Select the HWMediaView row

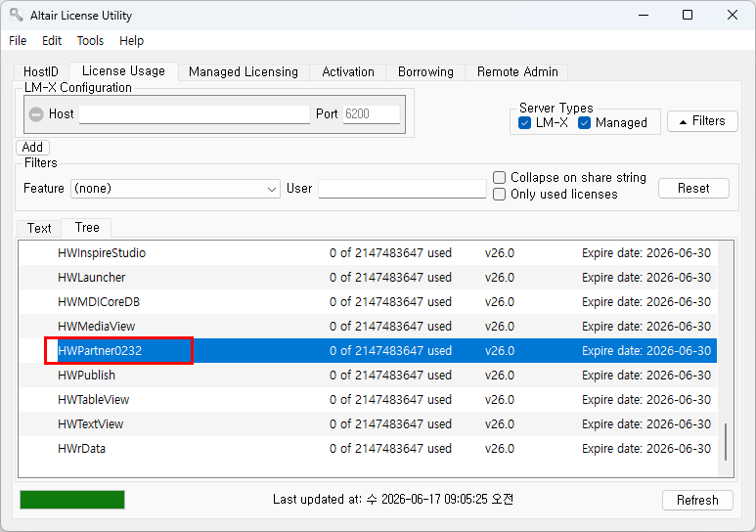pyautogui.click(x=368, y=327)
